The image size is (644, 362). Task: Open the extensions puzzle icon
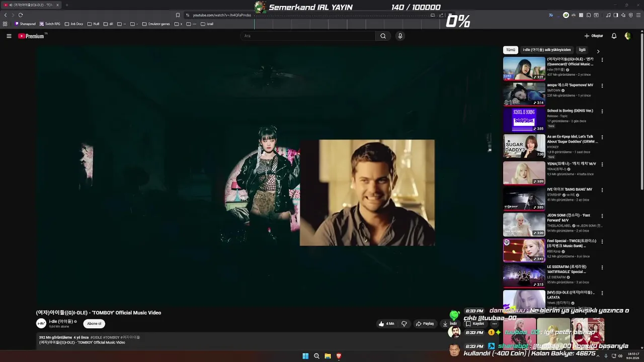[x=589, y=15]
